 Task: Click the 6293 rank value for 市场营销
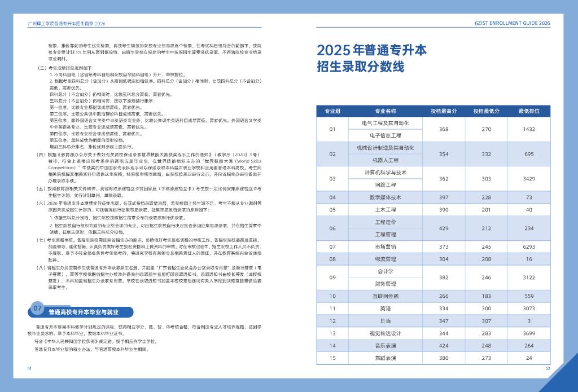tap(528, 246)
